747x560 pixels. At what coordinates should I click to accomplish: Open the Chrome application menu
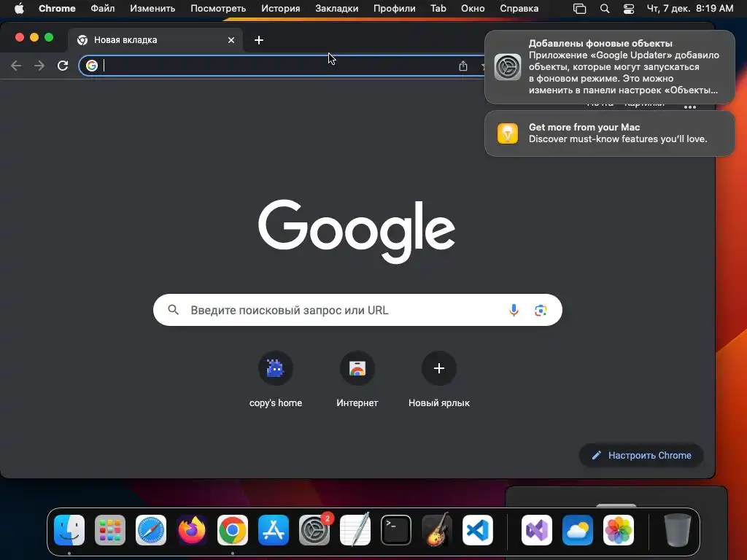click(57, 9)
